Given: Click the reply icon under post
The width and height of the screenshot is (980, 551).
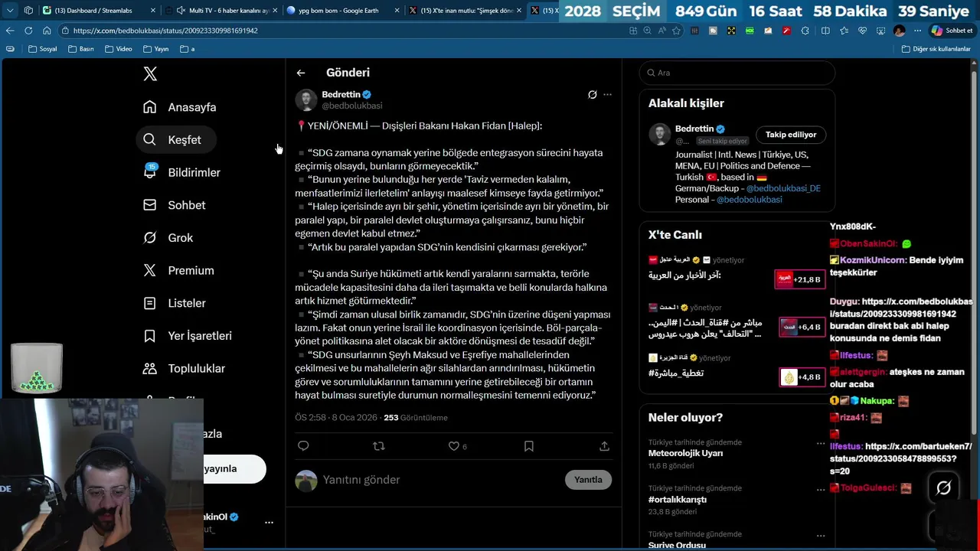Looking at the screenshot, I should pos(303,446).
